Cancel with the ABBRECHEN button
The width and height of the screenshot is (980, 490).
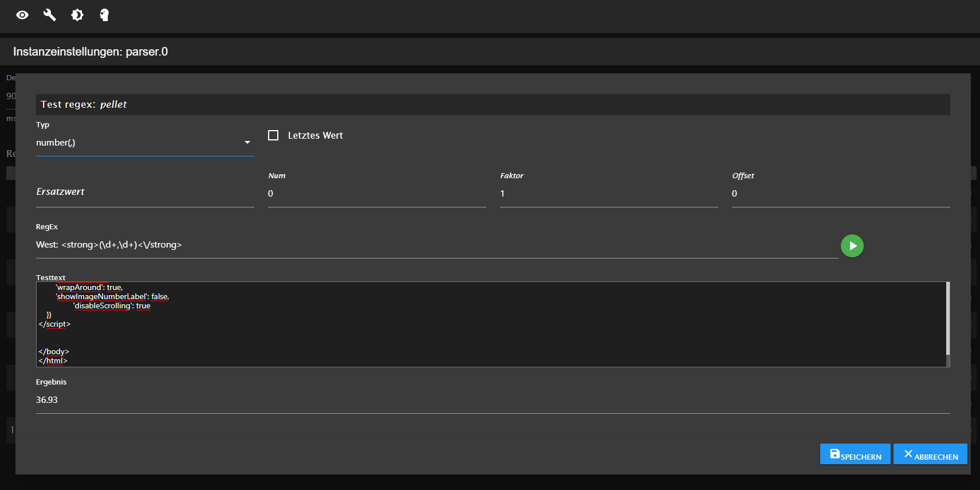tap(930, 454)
